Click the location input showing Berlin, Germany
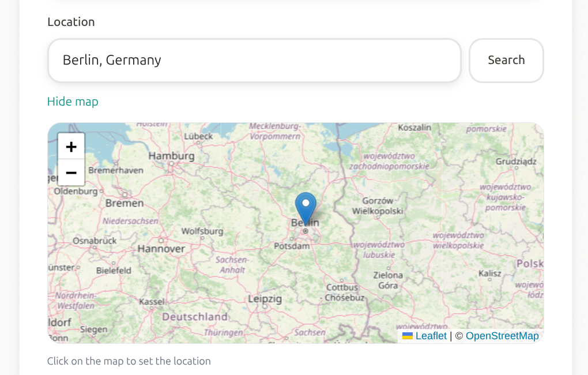The height and width of the screenshot is (375, 588). (254, 60)
